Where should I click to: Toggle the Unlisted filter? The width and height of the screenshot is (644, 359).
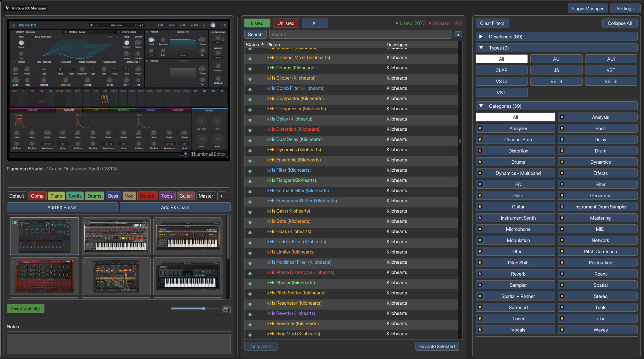point(286,23)
